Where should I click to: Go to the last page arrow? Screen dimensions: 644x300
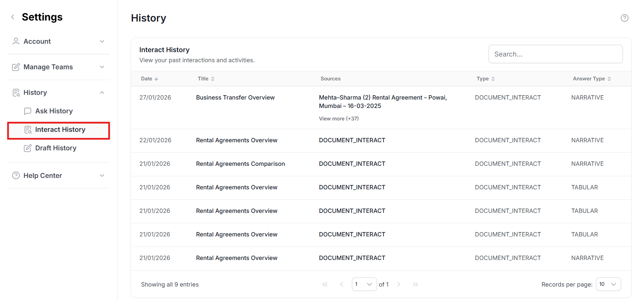tap(415, 285)
